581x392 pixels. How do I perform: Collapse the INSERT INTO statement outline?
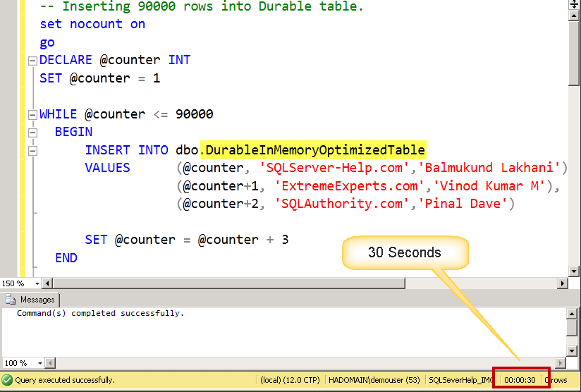32,150
